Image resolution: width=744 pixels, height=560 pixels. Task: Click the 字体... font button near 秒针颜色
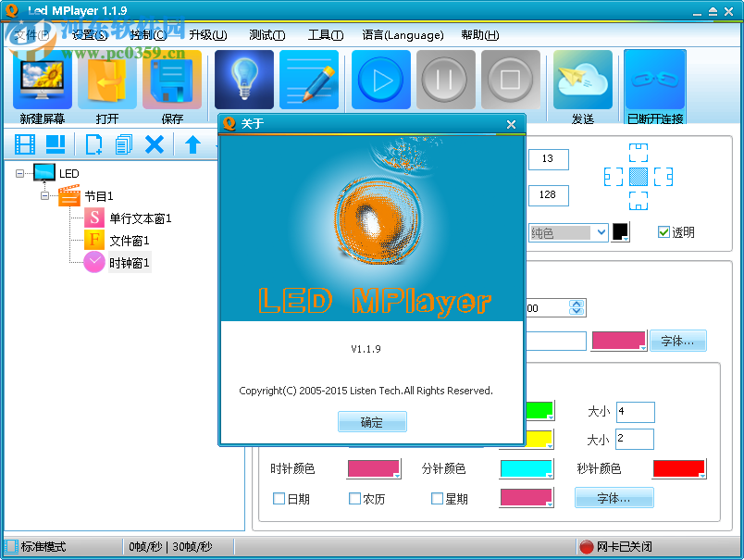[614, 497]
